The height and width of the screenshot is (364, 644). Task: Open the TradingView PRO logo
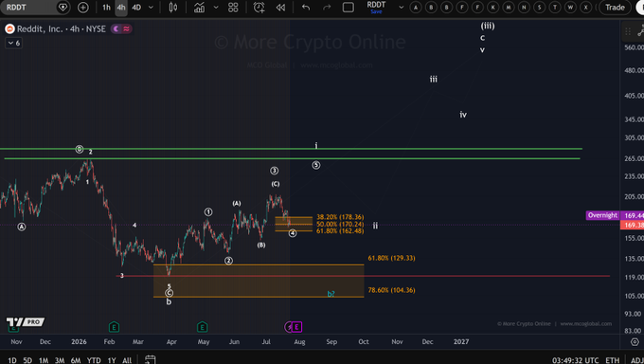[x=25, y=321]
